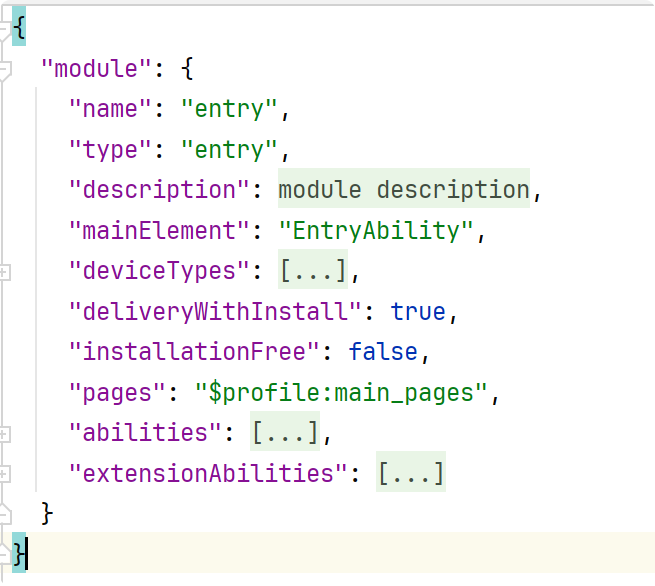
Task: Click the false value of installationFree
Action: point(383,352)
